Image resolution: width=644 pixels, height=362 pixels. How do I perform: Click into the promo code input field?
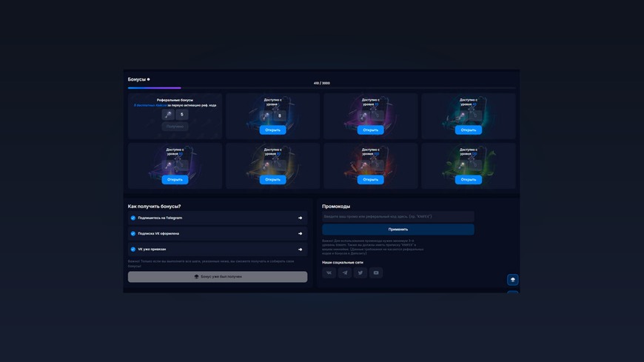coord(398,217)
